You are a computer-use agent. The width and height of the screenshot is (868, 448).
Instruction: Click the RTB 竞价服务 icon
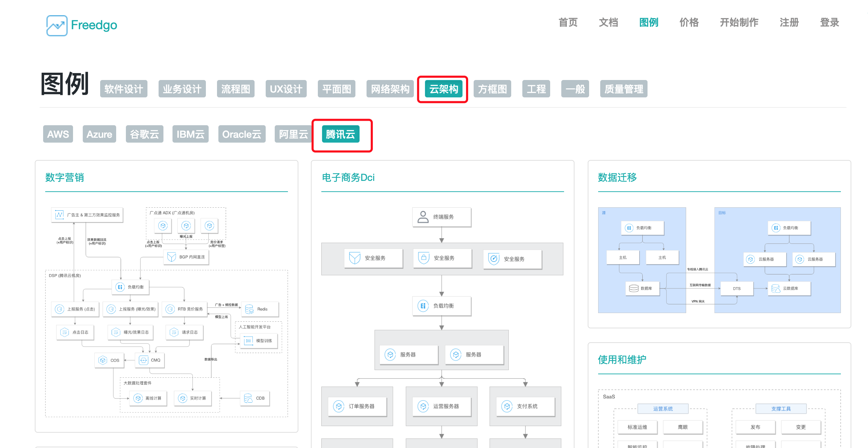pos(170,309)
